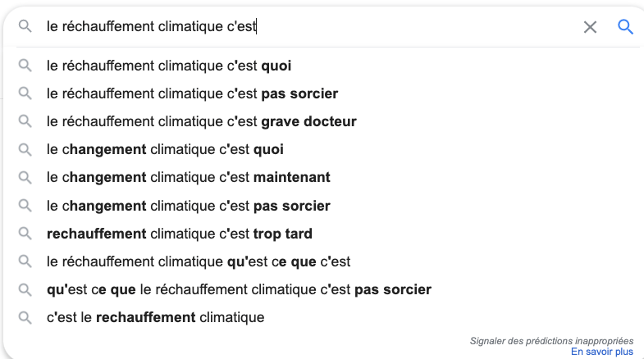
Task: Select the suggestion starting with "qu'est ce que le réchauffement"
Action: 239,289
